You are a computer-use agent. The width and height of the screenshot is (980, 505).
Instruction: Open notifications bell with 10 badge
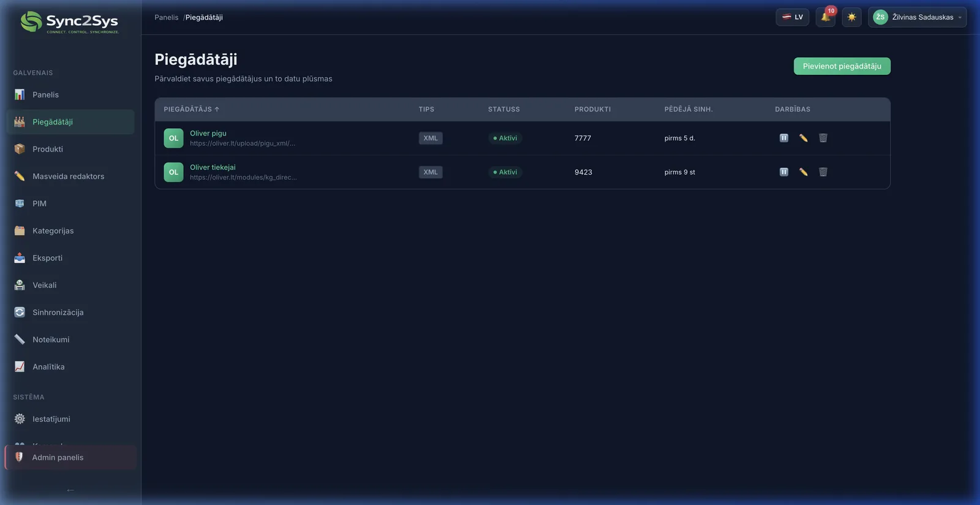825,17
